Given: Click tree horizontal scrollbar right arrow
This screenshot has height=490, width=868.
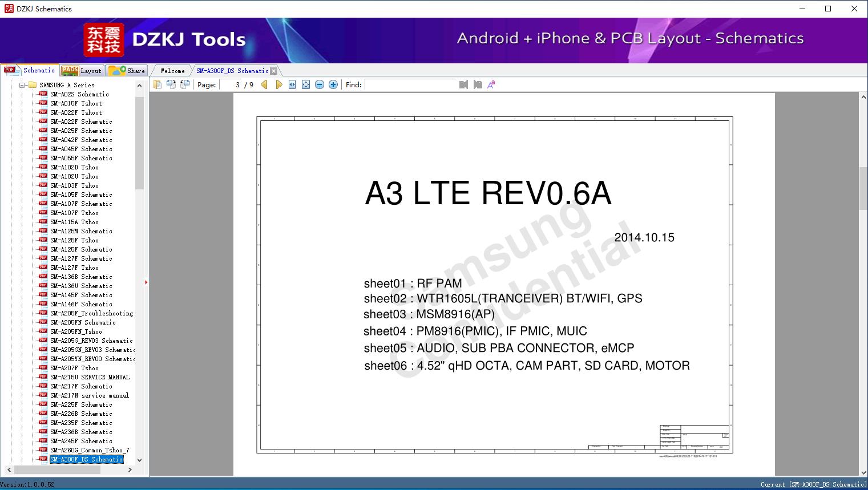Looking at the screenshot, I should point(130,469).
